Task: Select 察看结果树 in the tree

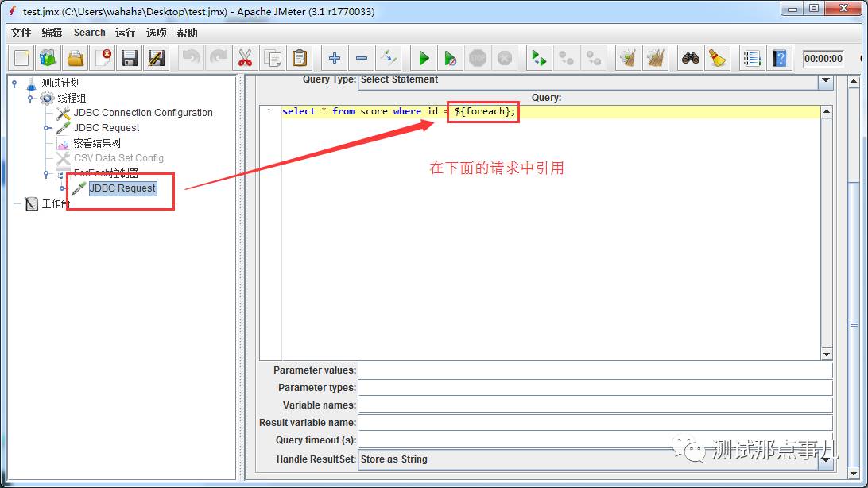Action: click(98, 143)
